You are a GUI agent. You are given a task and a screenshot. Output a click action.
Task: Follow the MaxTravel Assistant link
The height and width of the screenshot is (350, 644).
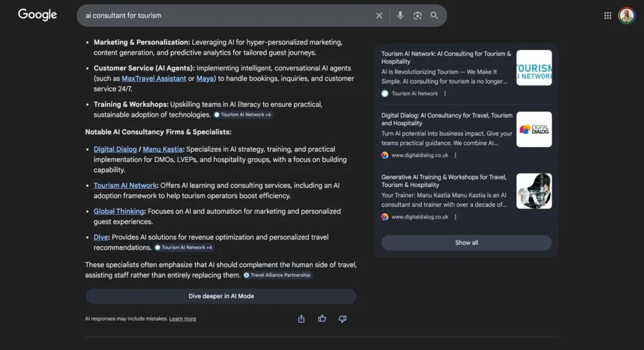pos(154,79)
